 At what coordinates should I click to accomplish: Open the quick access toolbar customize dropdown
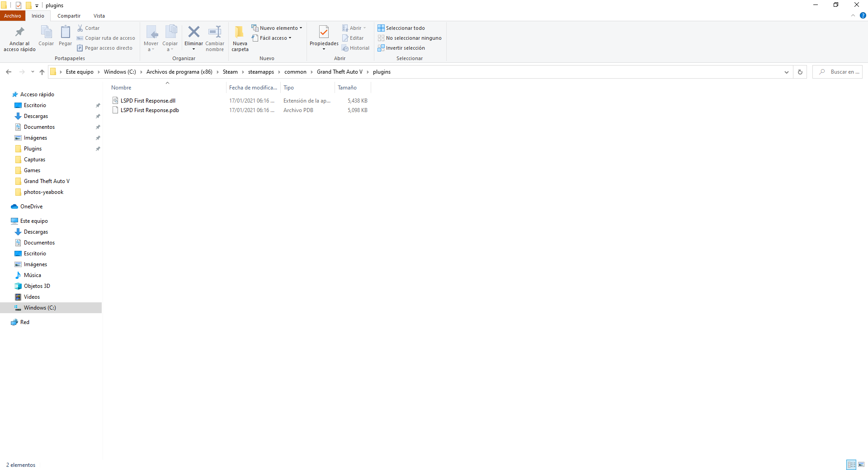[37, 5]
